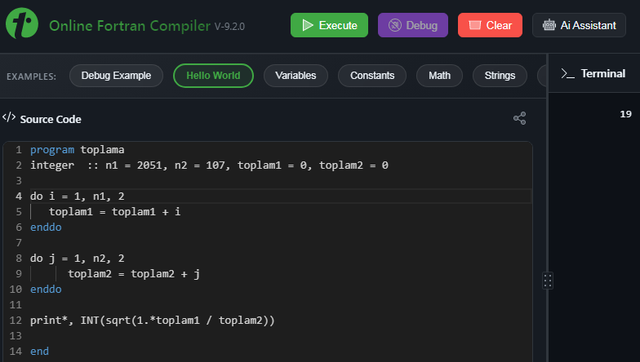Open the Constants example
Image resolution: width=640 pixels, height=362 pixels.
click(x=372, y=76)
